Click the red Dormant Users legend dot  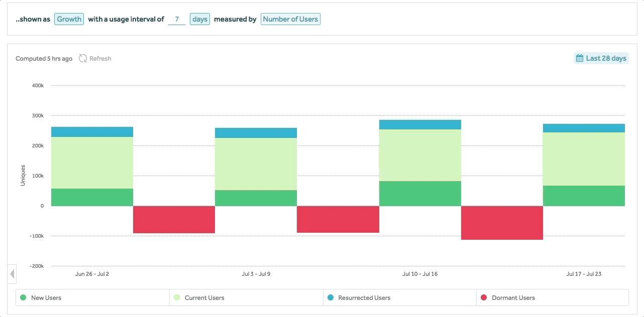pyautogui.click(x=484, y=298)
